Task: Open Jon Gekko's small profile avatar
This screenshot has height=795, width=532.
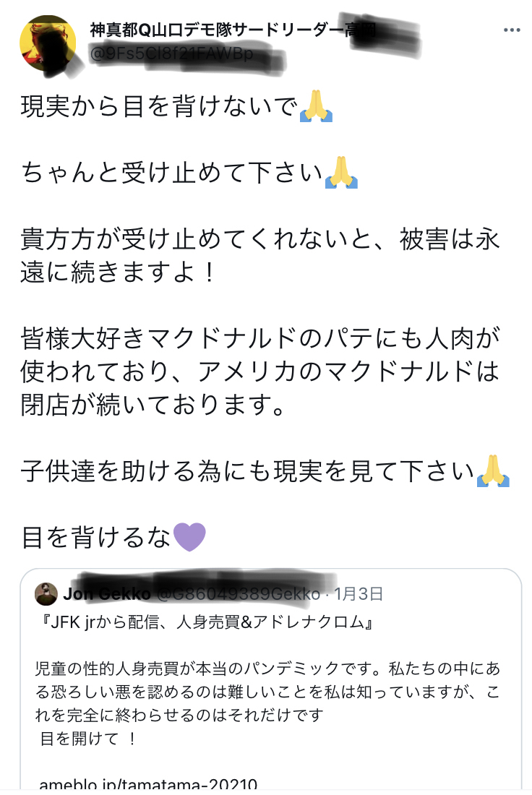Action: tap(46, 594)
